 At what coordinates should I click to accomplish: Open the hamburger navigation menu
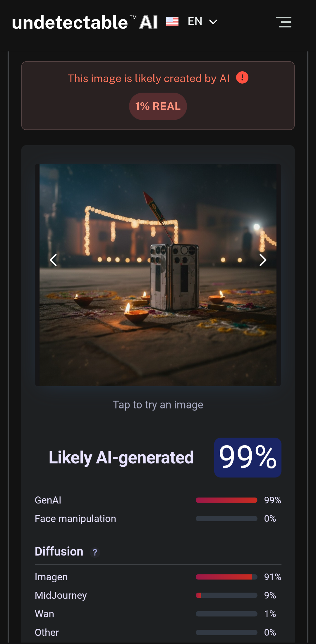284,22
